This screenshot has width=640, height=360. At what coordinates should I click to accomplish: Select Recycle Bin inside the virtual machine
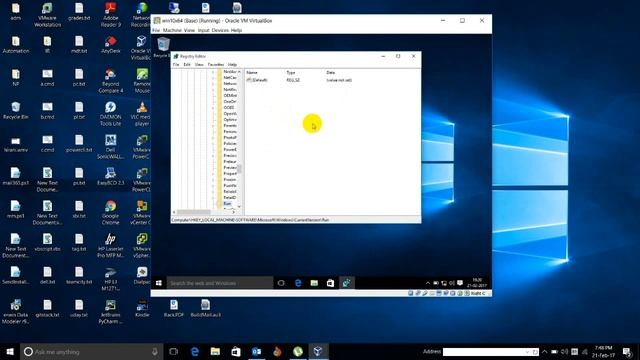(x=162, y=47)
